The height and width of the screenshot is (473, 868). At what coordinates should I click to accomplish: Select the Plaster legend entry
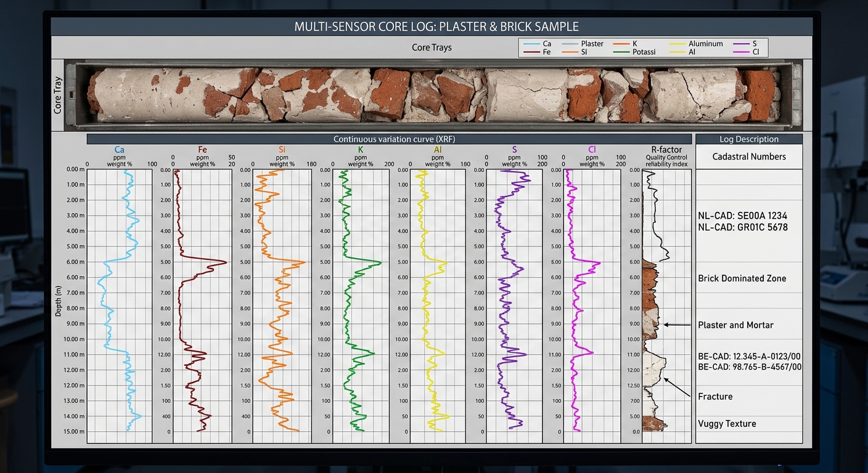pos(583,44)
